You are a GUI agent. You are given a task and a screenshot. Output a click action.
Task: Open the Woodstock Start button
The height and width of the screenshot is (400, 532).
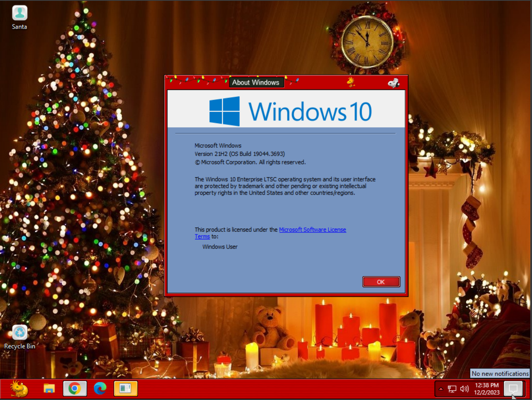click(19, 389)
